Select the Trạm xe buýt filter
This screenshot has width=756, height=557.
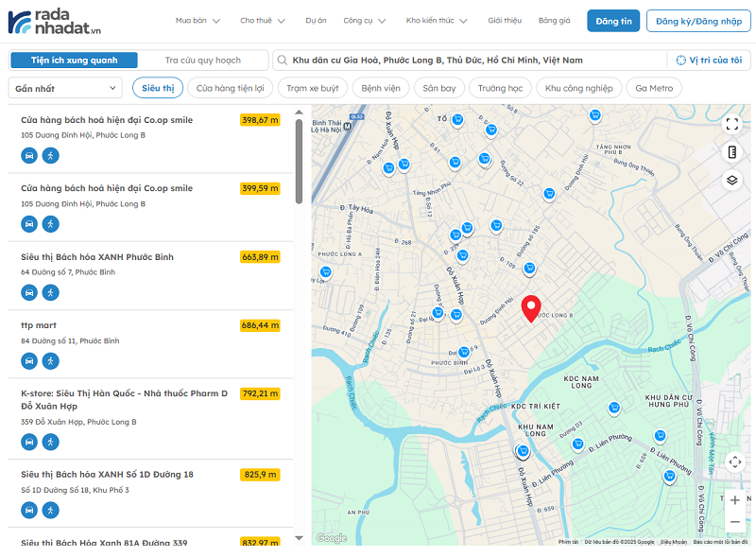[313, 88]
